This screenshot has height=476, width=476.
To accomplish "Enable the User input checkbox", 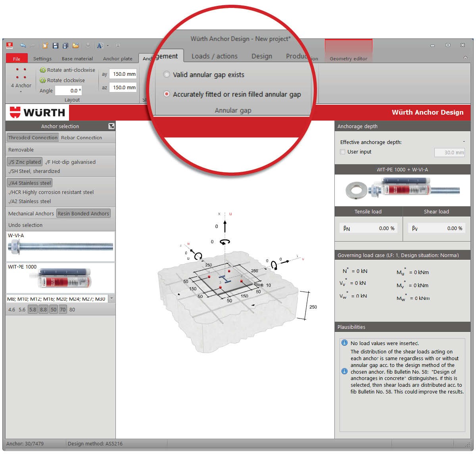I will [343, 152].
